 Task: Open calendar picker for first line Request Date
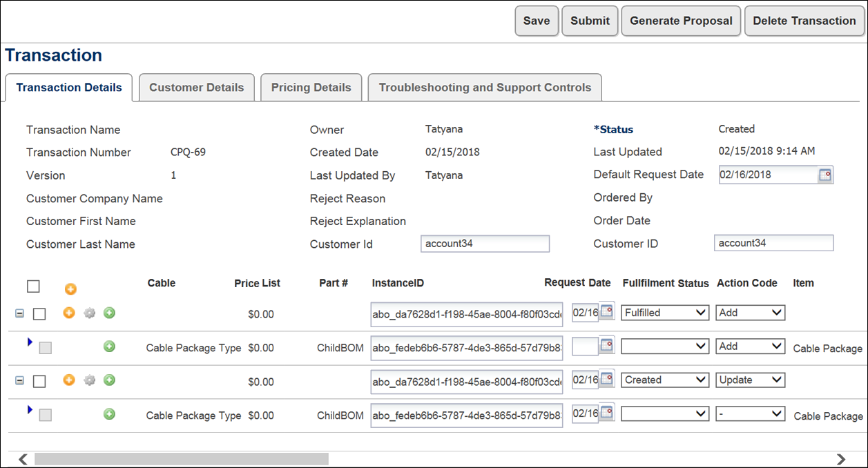click(607, 312)
